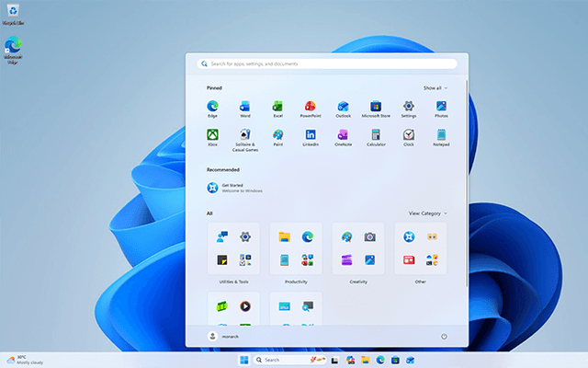Viewport: 588px width, 368px height.
Task: Open the pinned Clock app
Action: pos(408,137)
